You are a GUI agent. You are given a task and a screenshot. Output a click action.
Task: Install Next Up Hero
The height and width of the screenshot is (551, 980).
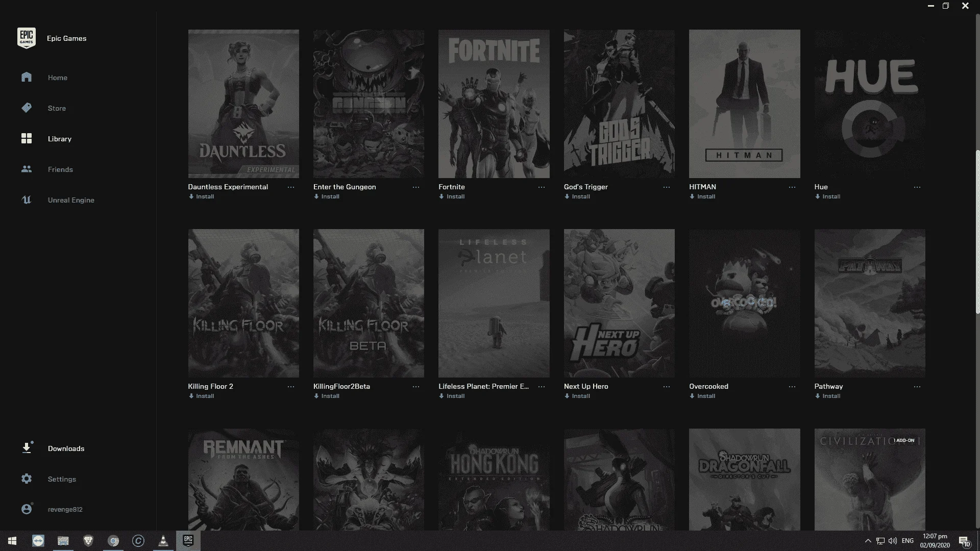pos(577,396)
